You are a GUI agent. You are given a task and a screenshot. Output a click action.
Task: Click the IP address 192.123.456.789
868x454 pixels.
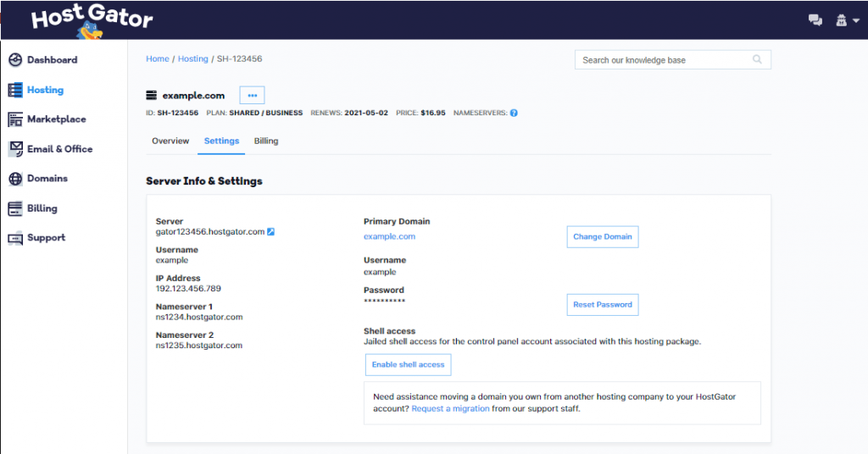(188, 289)
